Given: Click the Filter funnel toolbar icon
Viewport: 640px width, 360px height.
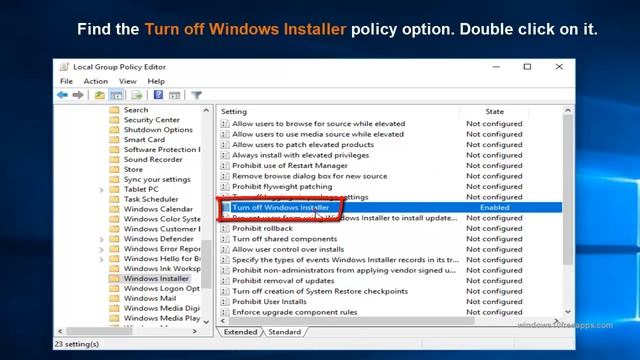Looking at the screenshot, I should [x=196, y=95].
